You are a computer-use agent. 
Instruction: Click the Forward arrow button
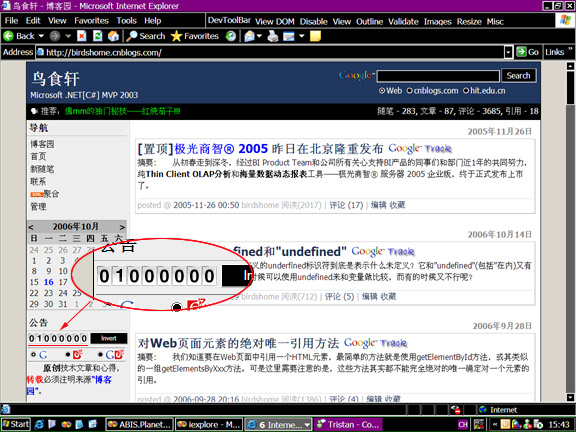(55, 36)
